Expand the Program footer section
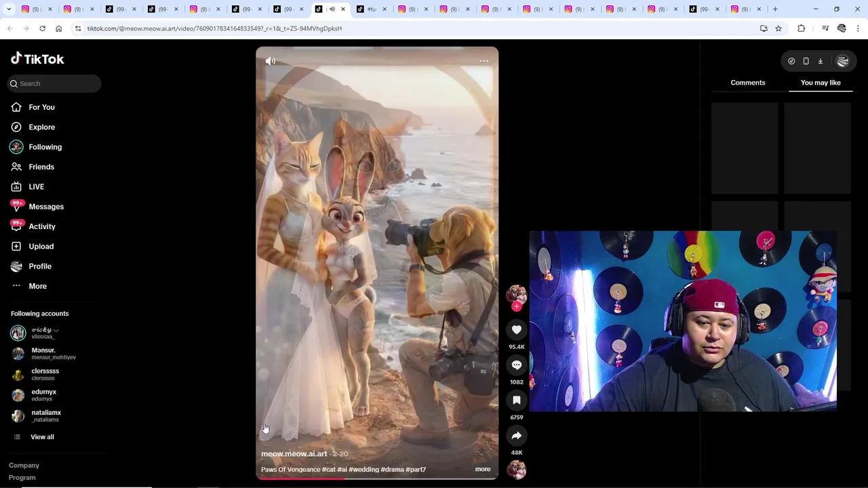The image size is (868, 488). [x=22, y=477]
